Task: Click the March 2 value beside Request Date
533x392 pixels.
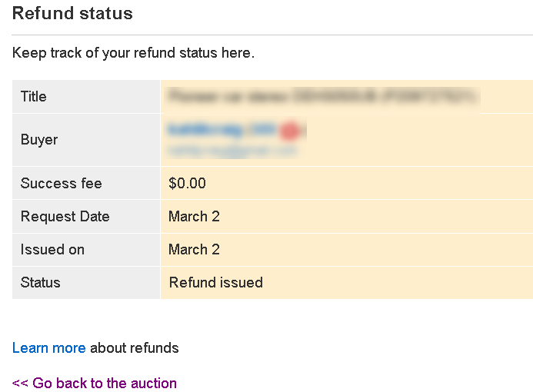Action: point(194,217)
